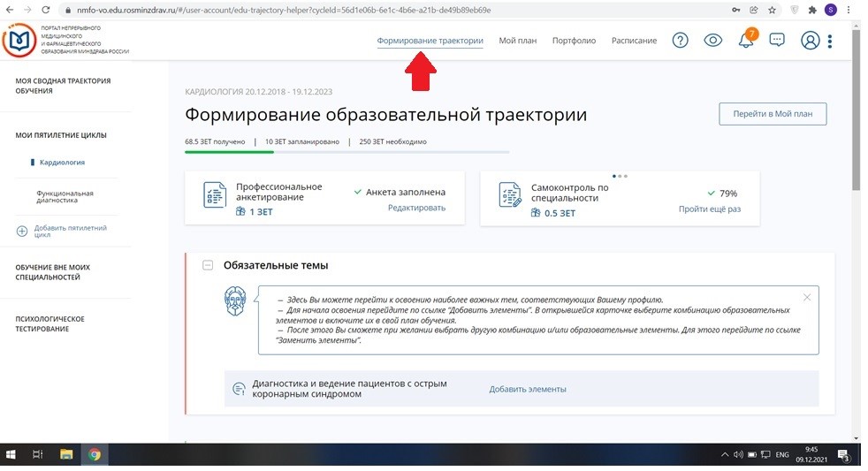Click Перейти в Мой план button
This screenshot has height=471, width=868.
click(773, 115)
